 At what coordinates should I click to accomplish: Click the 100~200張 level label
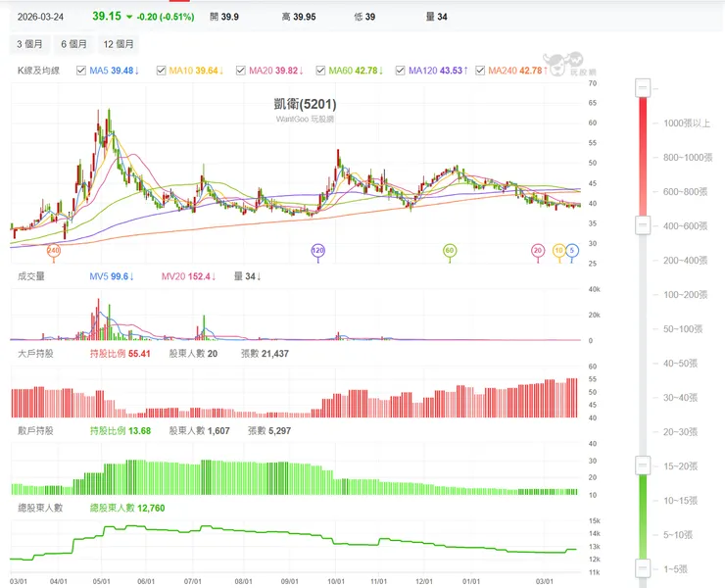(x=685, y=294)
